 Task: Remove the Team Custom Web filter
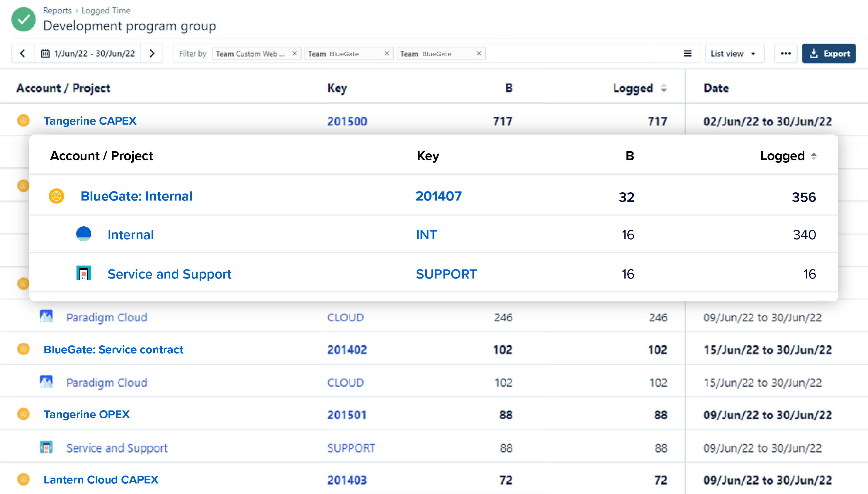pyautogui.click(x=294, y=53)
